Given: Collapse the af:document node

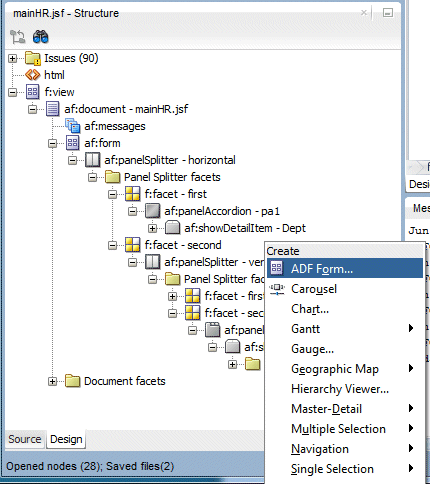Looking at the screenshot, I should pos(32,109).
